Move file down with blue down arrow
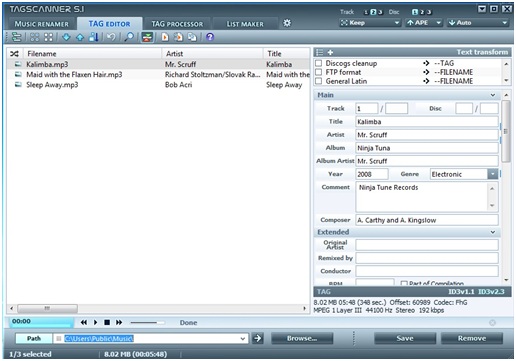 [66, 37]
